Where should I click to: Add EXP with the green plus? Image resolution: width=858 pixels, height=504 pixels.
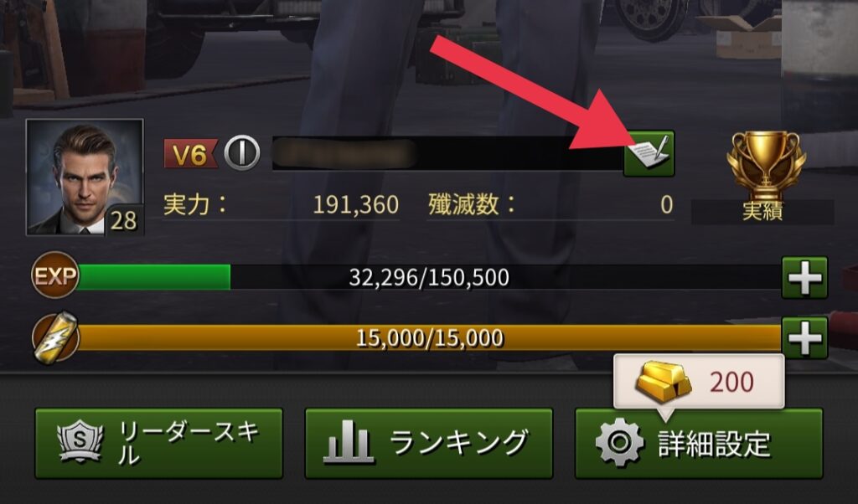coord(804,278)
